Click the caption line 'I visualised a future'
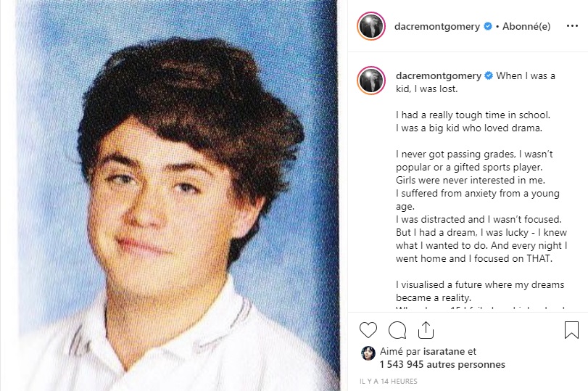This screenshot has width=588, height=391. tap(480, 284)
